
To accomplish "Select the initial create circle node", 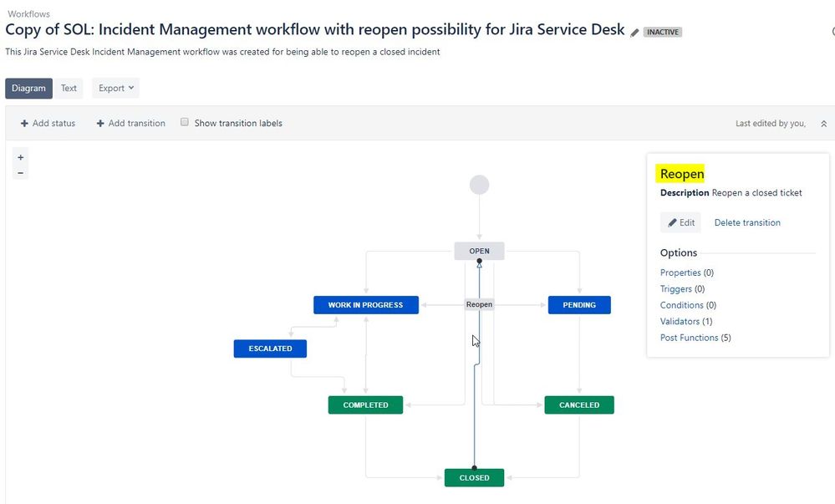I will pyautogui.click(x=479, y=185).
